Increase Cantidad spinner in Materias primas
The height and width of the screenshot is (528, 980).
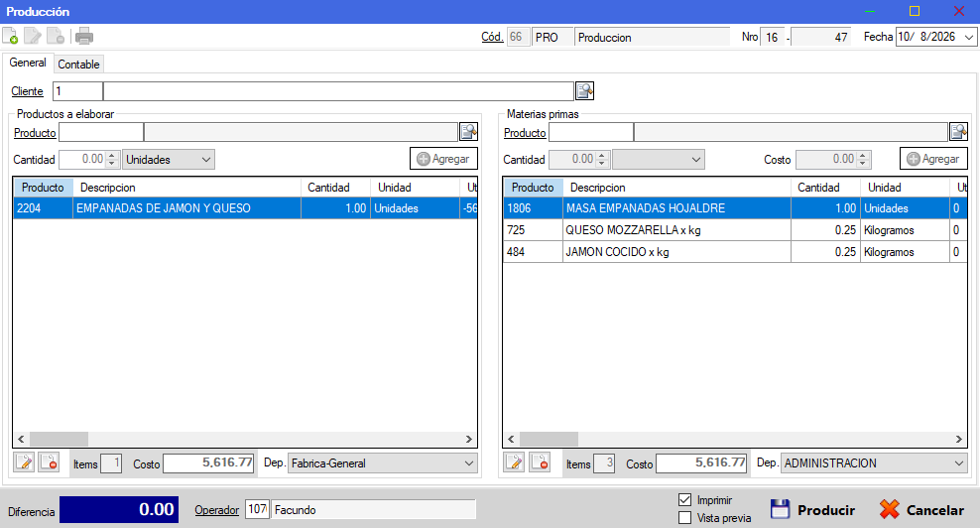click(x=602, y=155)
